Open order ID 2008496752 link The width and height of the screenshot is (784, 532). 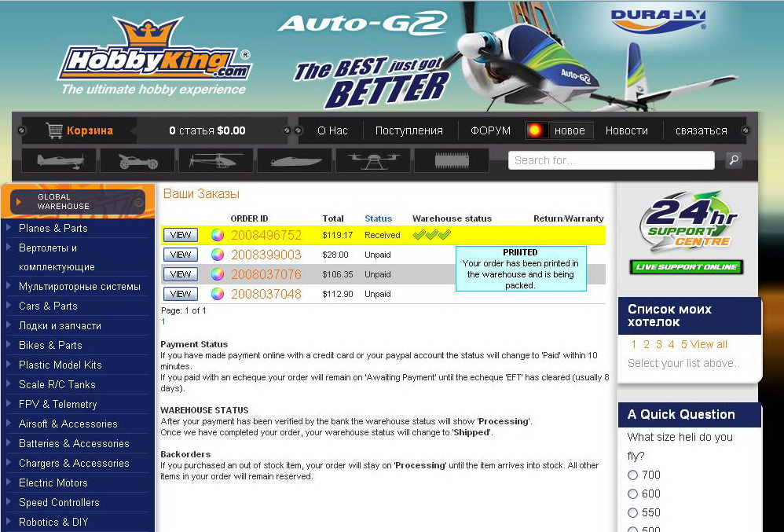(x=266, y=235)
